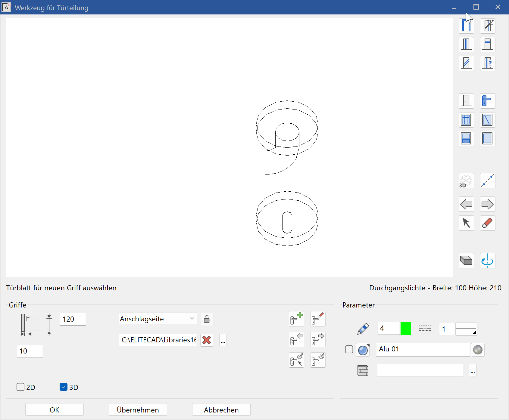Viewport: 509px width, 420px height.
Task: Switch to the gray solid 3D view icon
Action: (466, 261)
